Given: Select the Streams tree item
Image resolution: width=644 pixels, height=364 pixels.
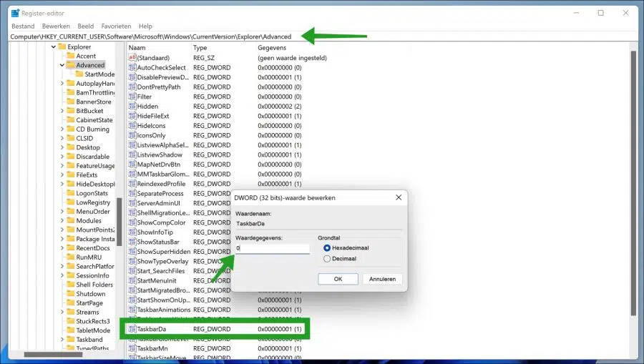Looking at the screenshot, I should tap(87, 312).
